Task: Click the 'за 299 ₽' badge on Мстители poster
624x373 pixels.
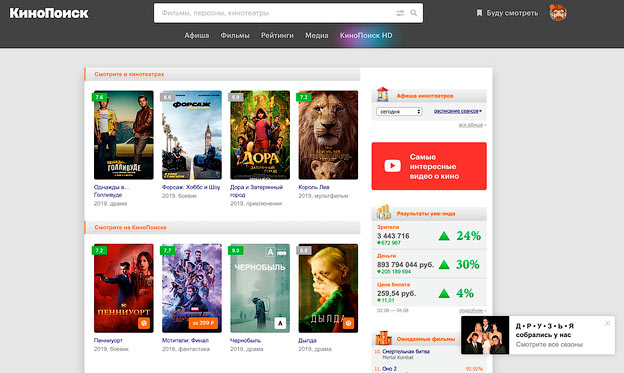Action: [203, 323]
